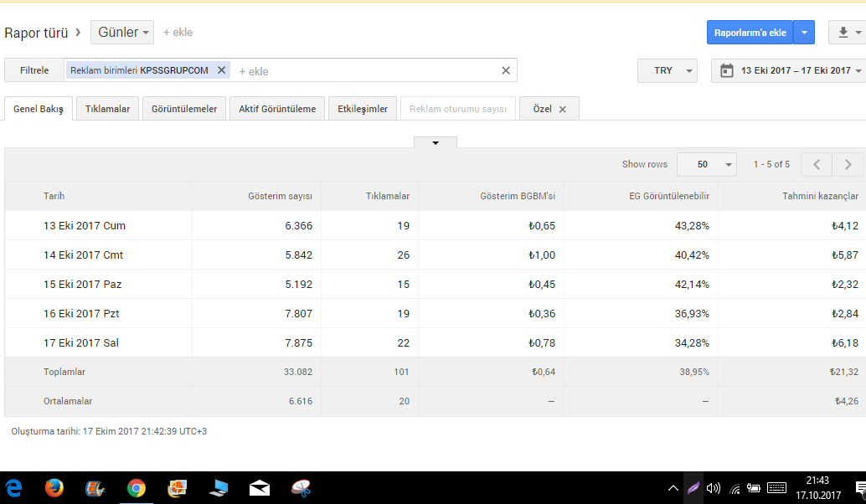The image size is (866, 504).
Task: Select Reklam oturumu sayısı tab
Action: tap(458, 109)
